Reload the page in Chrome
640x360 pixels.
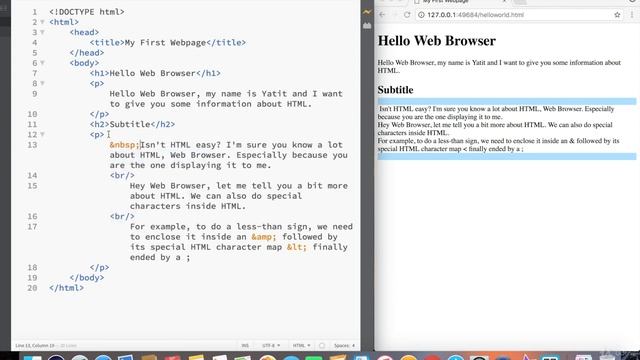[407, 15]
